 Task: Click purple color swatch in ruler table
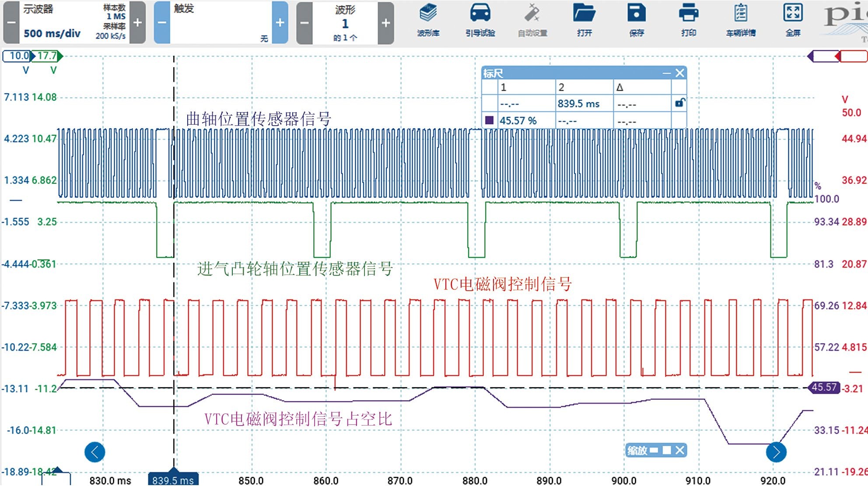(x=490, y=120)
